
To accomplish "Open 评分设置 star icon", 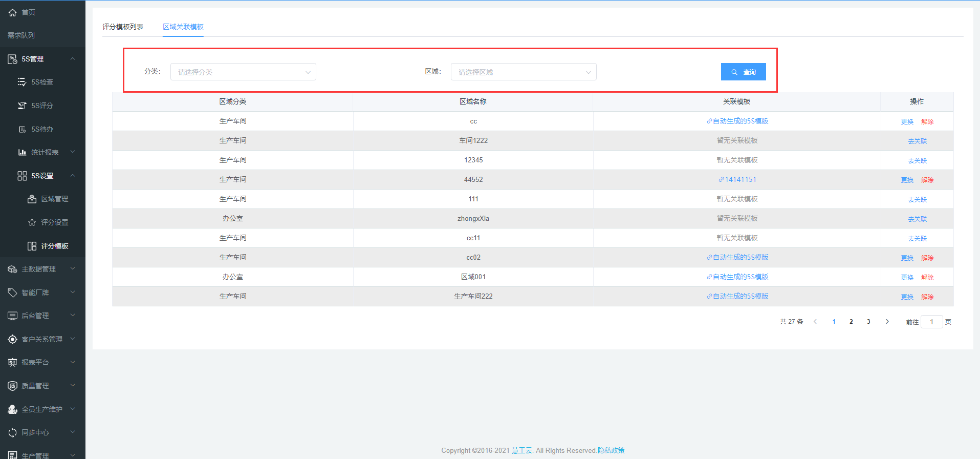I will 32,222.
